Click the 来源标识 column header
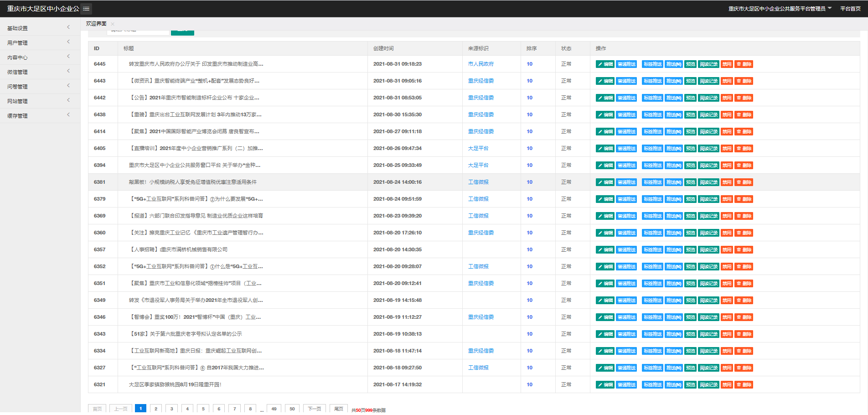This screenshot has height=415, width=868. coord(478,49)
